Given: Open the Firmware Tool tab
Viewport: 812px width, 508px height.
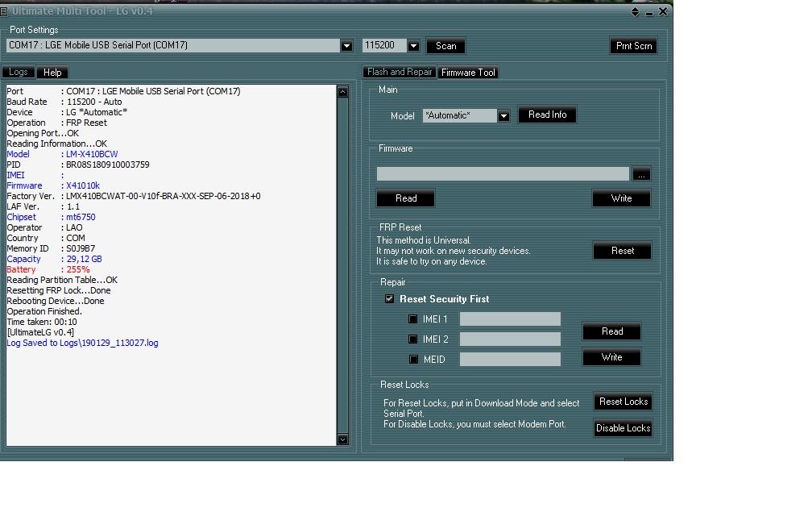Looking at the screenshot, I should tap(468, 73).
